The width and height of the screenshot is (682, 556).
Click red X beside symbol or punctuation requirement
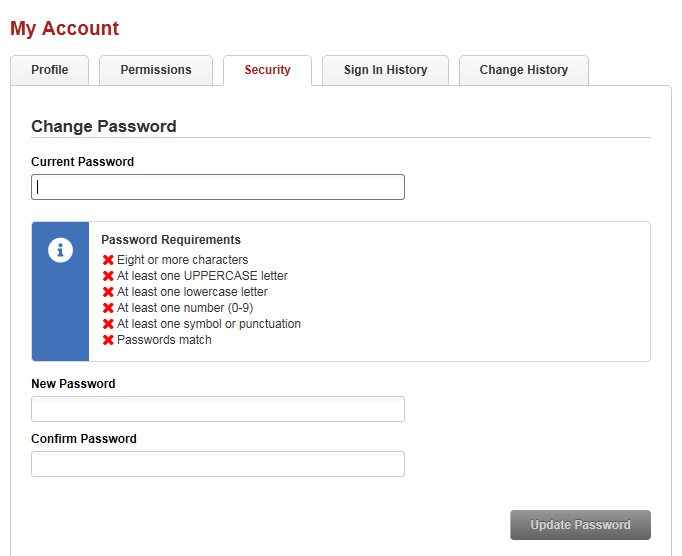click(108, 324)
